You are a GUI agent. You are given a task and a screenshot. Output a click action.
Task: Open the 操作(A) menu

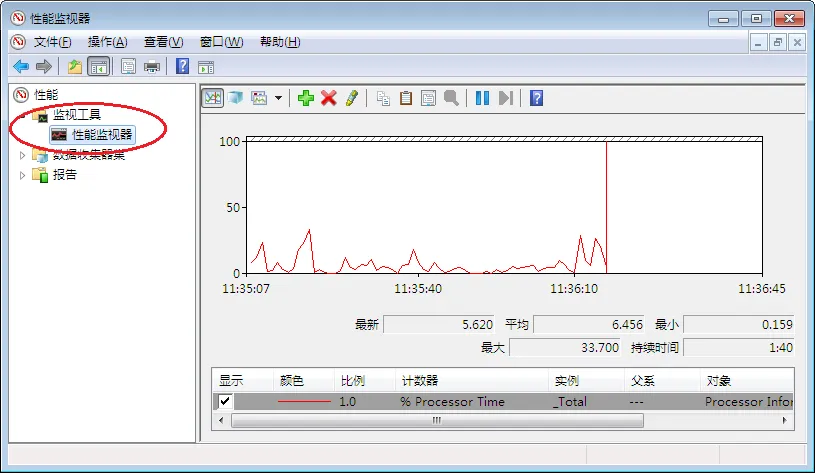[x=108, y=42]
